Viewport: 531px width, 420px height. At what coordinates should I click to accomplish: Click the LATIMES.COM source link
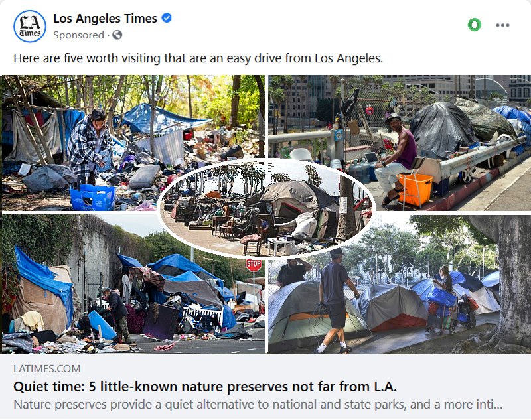point(47,368)
